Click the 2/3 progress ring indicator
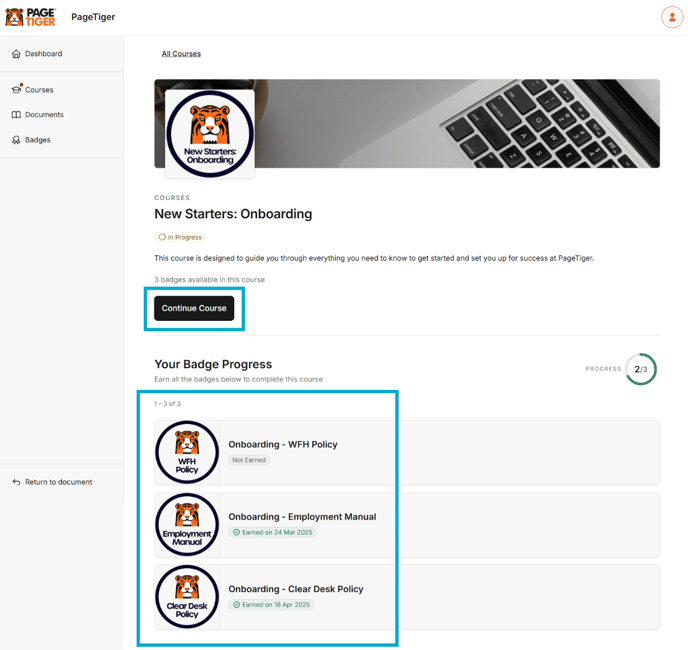The image size is (688, 650). coord(640,369)
